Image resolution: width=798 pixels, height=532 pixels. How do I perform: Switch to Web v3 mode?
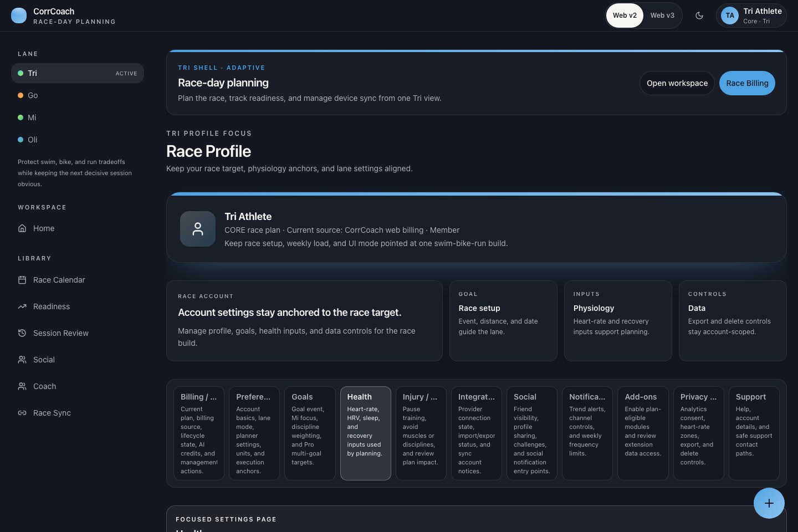click(x=662, y=16)
